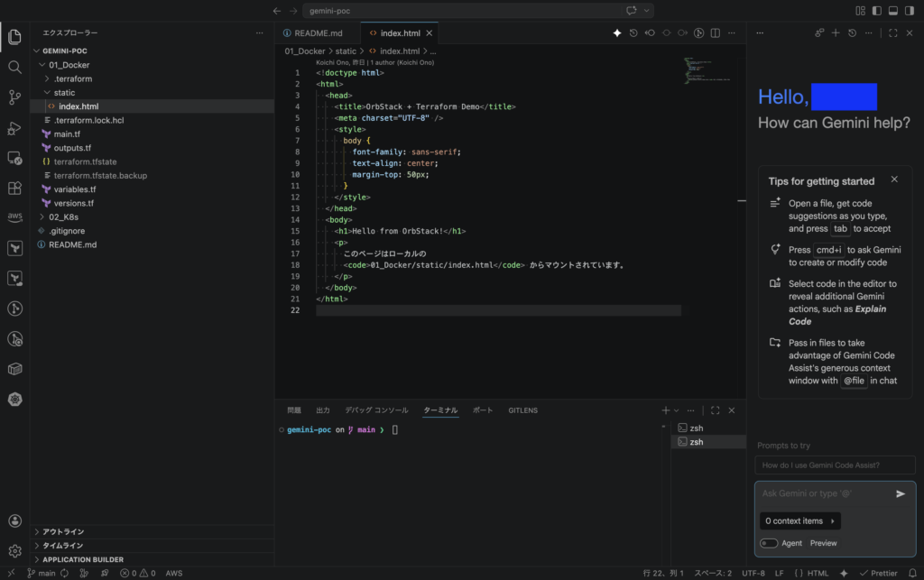924x580 pixels.
Task: Click the Accounts icon in activity bar
Action: [14, 520]
